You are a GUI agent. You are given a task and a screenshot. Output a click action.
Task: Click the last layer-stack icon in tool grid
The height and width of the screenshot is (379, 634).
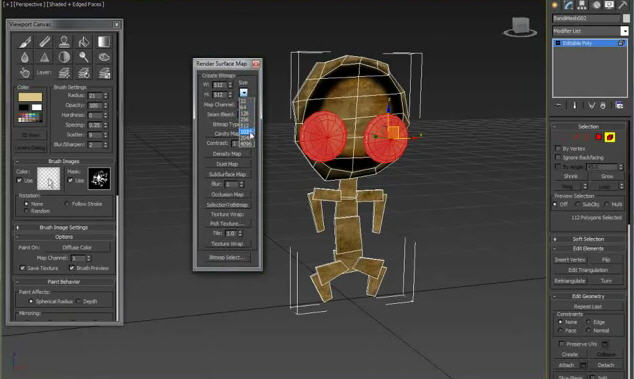tap(104, 73)
